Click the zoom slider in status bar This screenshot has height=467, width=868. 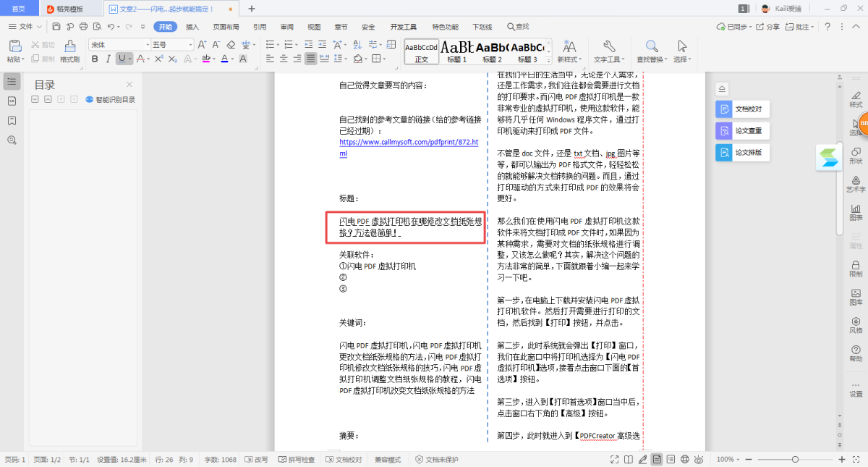click(795, 459)
